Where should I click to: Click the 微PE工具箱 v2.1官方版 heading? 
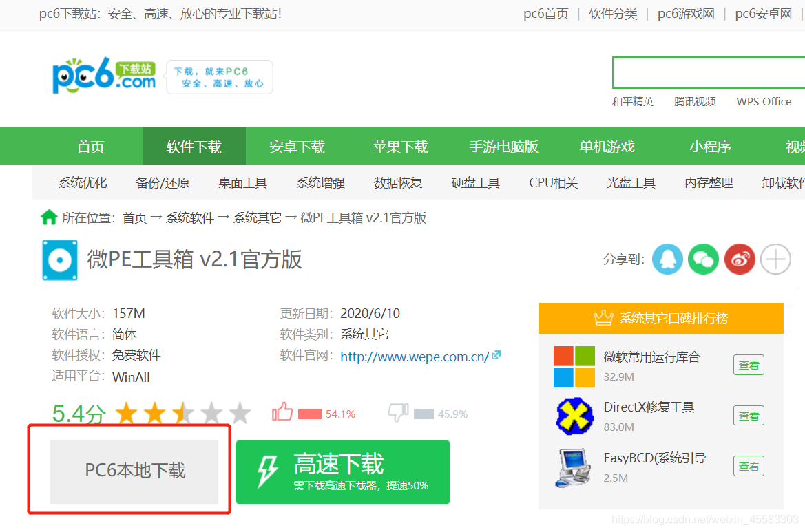(195, 259)
